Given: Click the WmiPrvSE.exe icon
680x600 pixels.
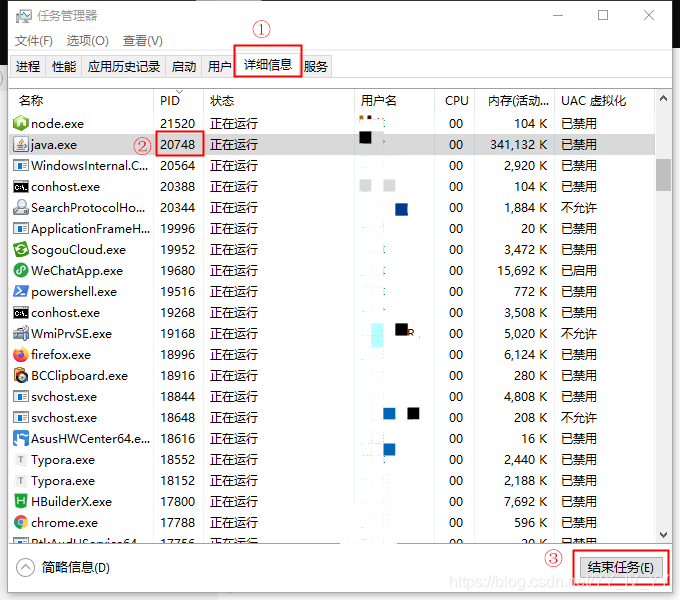Looking at the screenshot, I should 20,333.
